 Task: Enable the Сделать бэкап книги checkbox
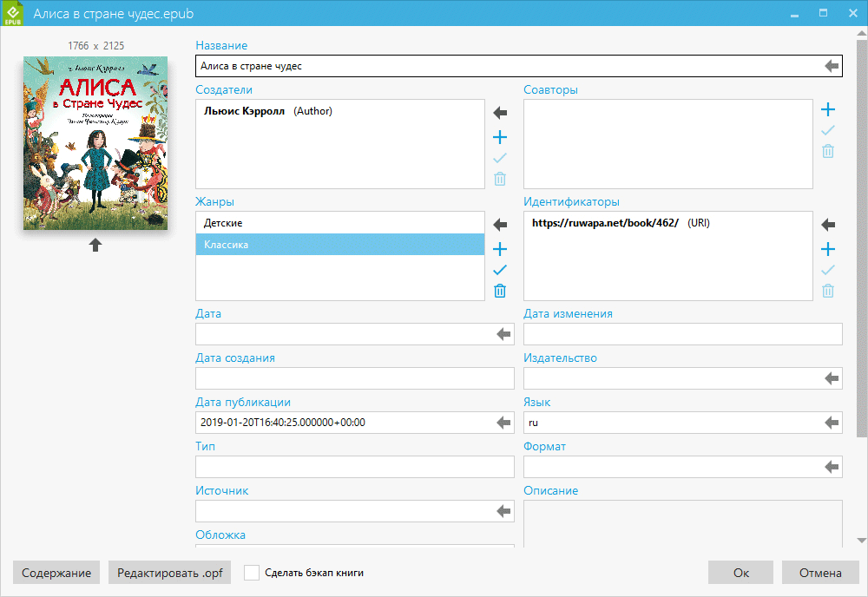252,573
